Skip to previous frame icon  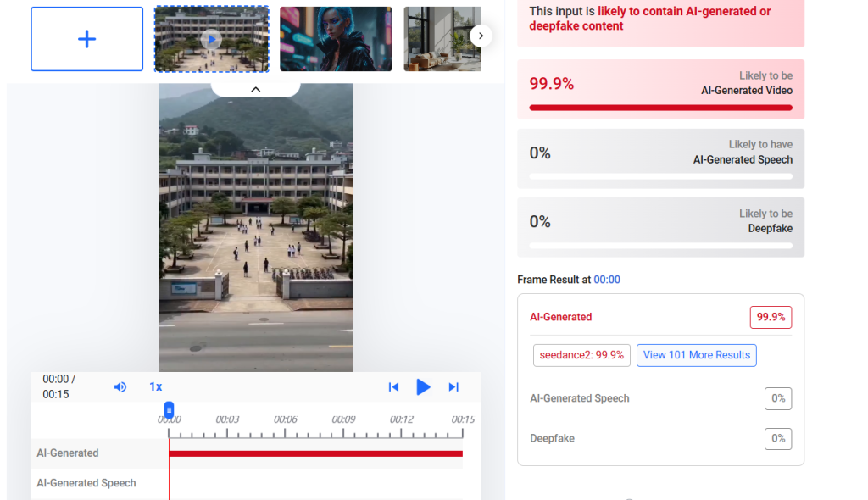(393, 387)
